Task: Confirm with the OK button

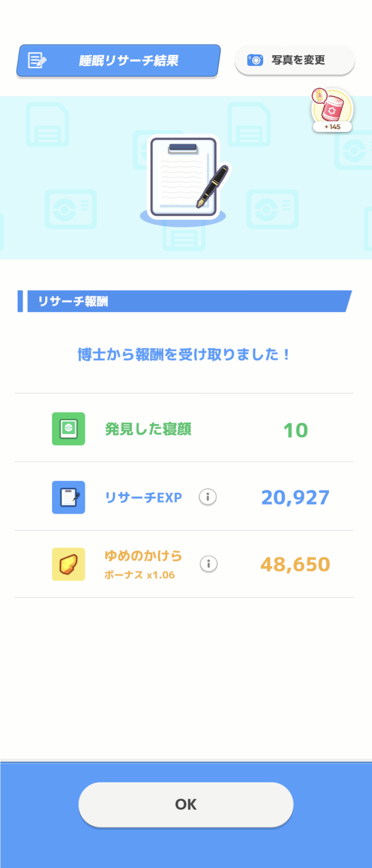Action: [186, 804]
